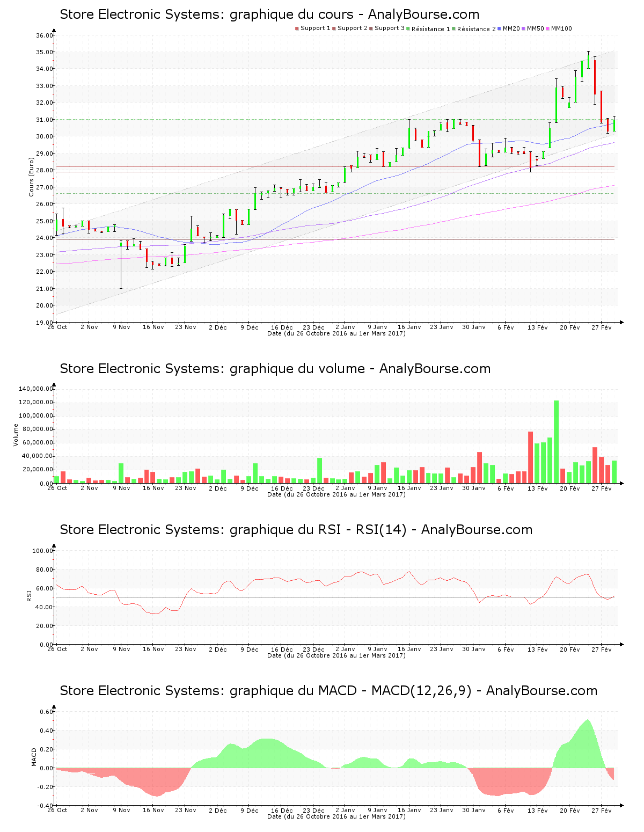644x832 pixels.
Task: Click the right arrow on the price chart x-axis
Action: pos(621,322)
